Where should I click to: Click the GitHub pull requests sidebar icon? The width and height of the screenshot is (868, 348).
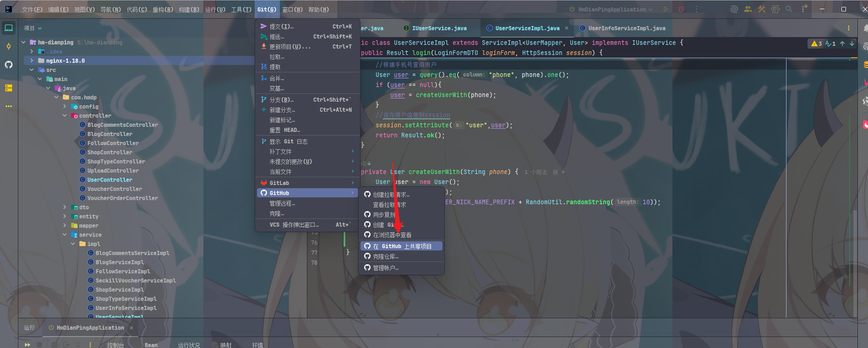(x=9, y=65)
